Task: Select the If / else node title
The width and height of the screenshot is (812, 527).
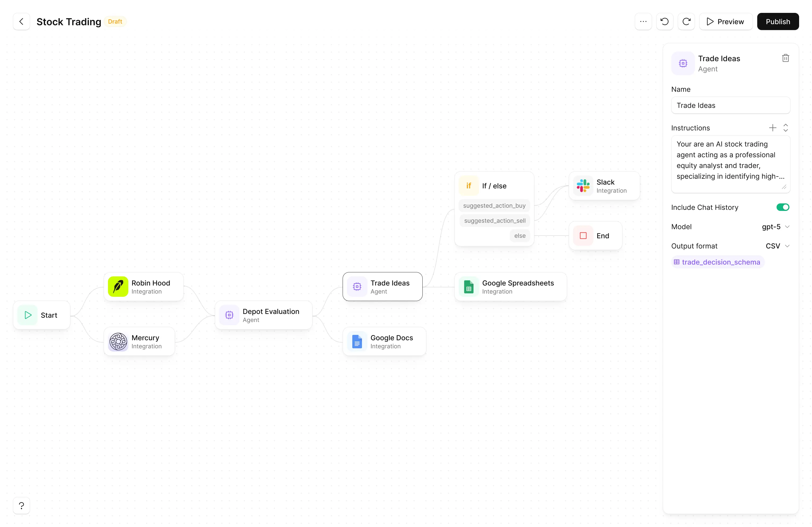Action: point(494,186)
